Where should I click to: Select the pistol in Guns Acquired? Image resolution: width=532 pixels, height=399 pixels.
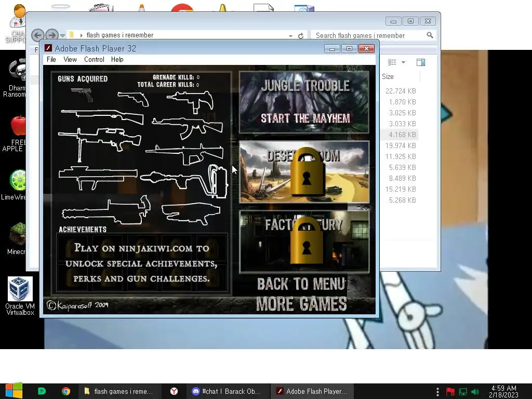[x=83, y=95]
